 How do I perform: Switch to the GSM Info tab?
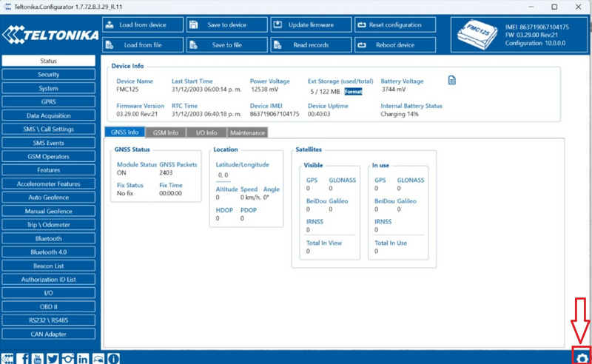[165, 132]
